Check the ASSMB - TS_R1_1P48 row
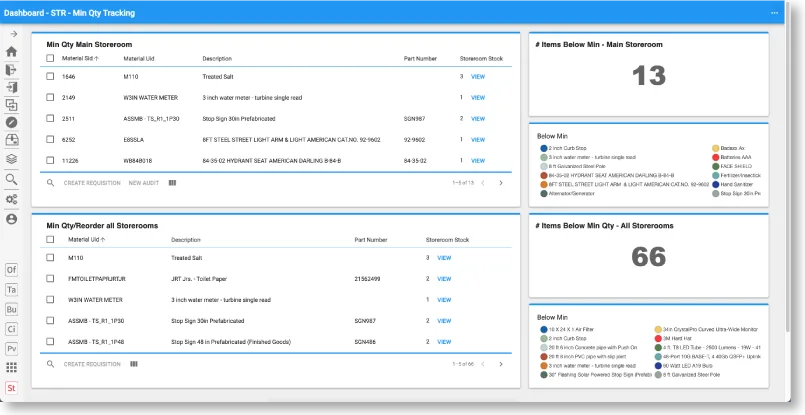805x415 pixels. click(50, 342)
